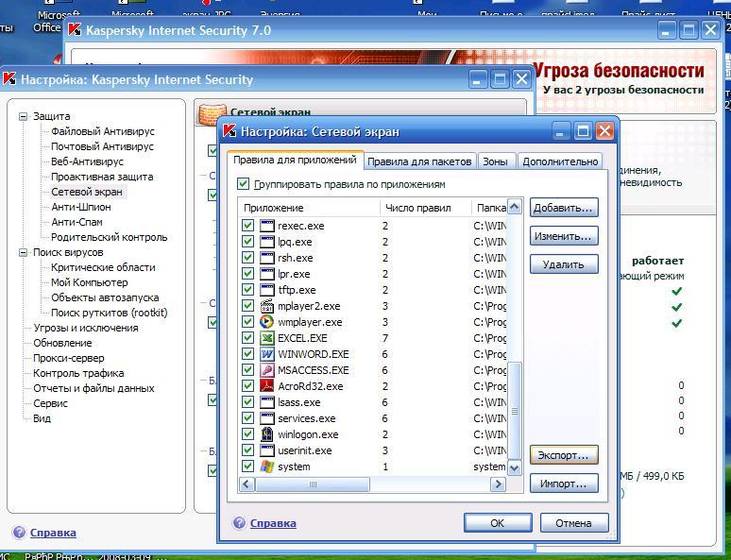The width and height of the screenshot is (731, 560).
Task: Click the help question-mark icon in firewall dialog
Action: (x=239, y=522)
